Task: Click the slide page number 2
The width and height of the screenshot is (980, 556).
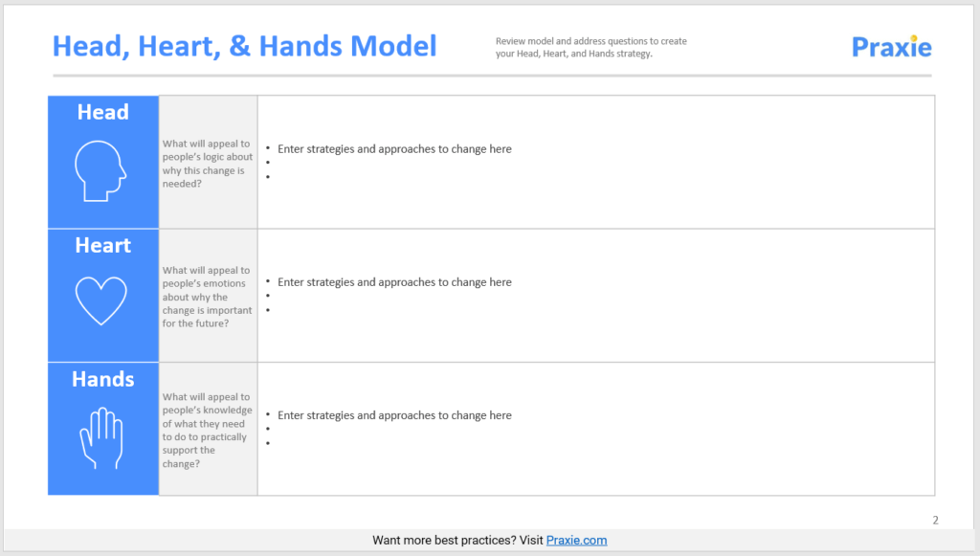Action: coord(935,521)
